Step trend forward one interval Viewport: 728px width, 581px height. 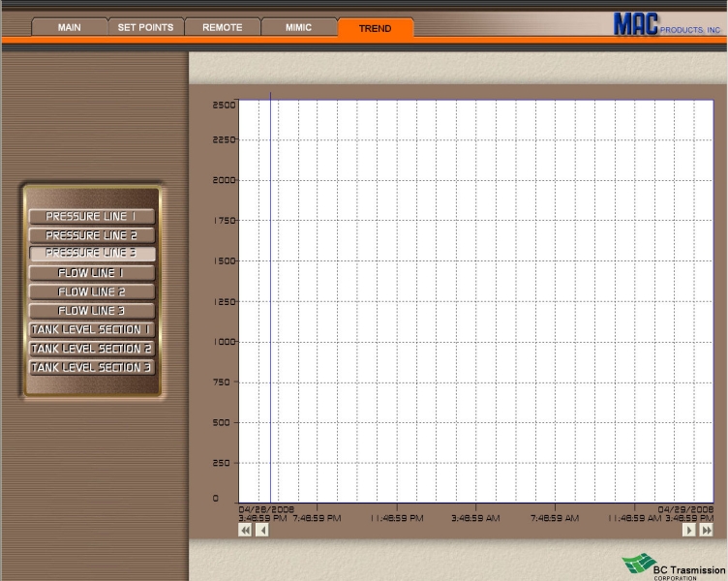click(689, 530)
